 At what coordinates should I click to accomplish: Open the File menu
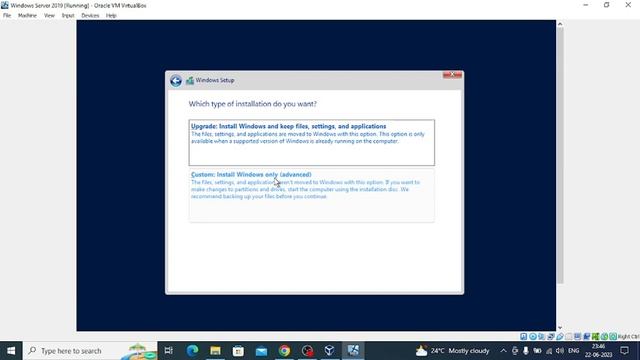tap(7, 16)
